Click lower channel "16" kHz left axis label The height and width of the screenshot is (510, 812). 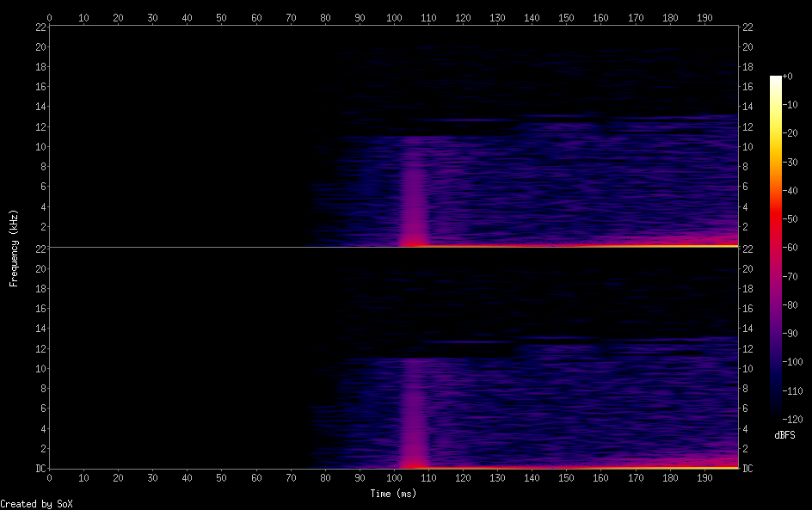(x=40, y=309)
